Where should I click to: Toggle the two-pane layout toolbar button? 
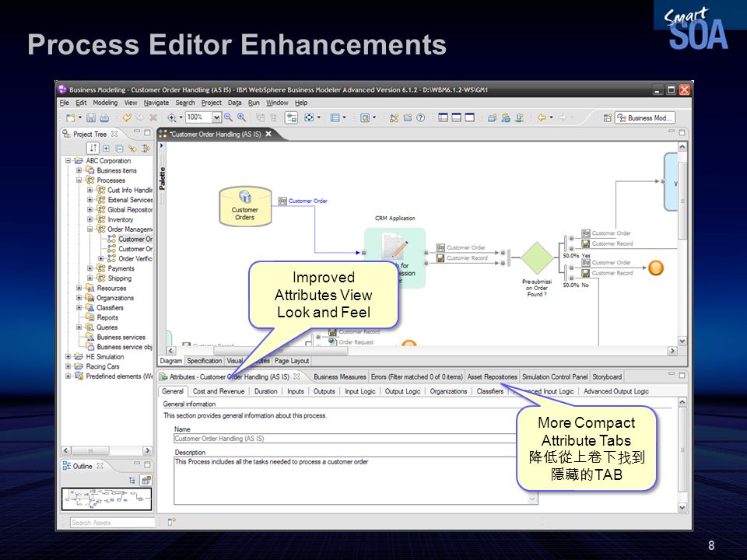pos(457,117)
